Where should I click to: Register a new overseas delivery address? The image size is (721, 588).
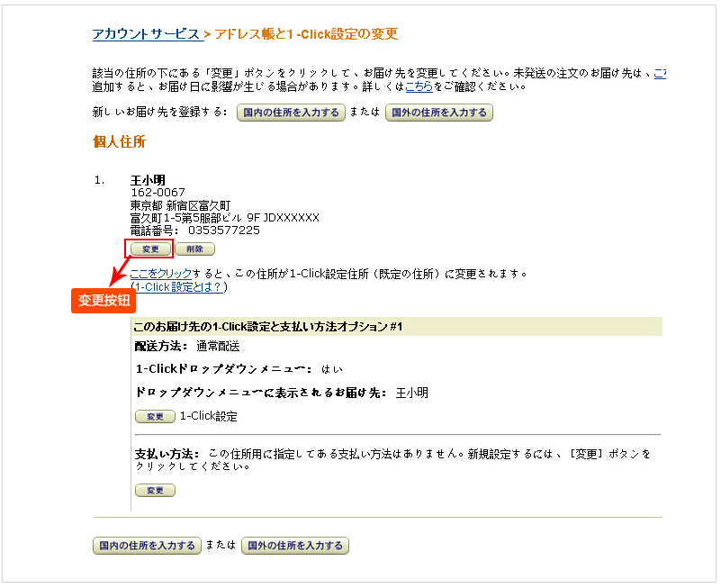pyautogui.click(x=438, y=113)
